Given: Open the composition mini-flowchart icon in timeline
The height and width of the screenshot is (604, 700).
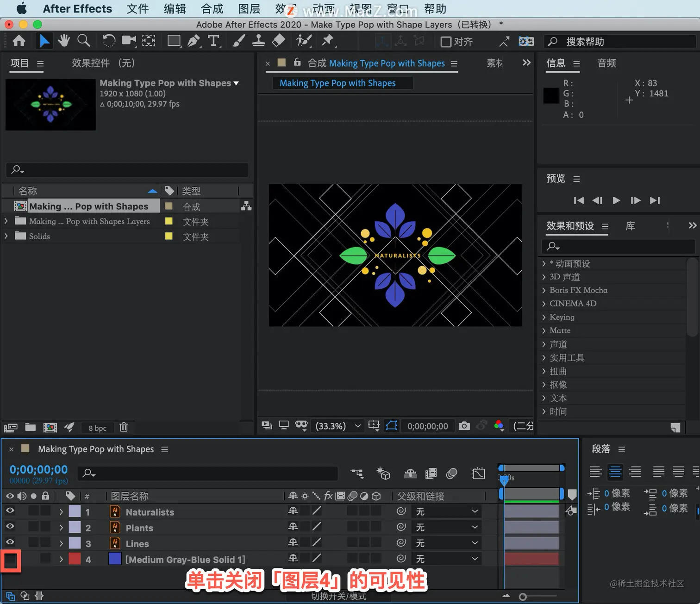Looking at the screenshot, I should coord(357,473).
